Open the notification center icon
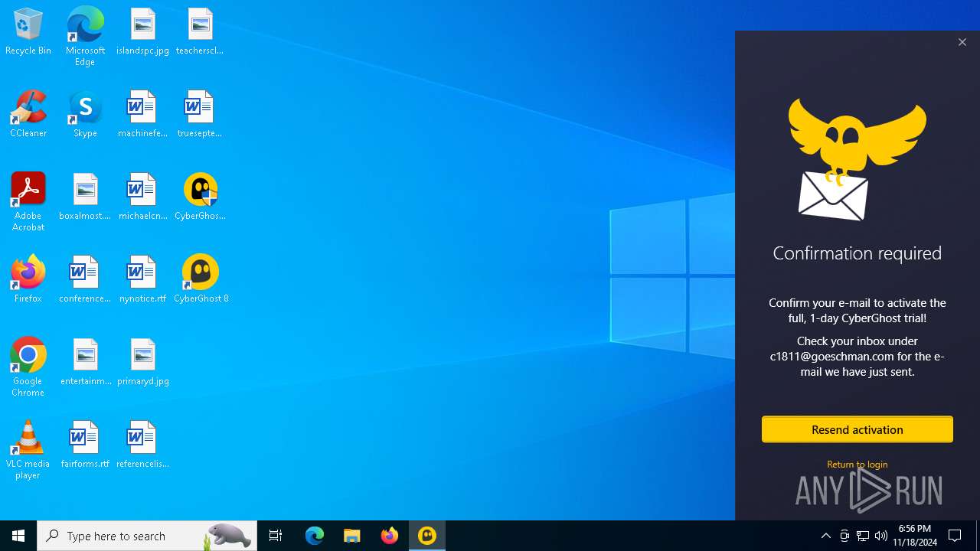The height and width of the screenshot is (551, 980). tap(955, 536)
